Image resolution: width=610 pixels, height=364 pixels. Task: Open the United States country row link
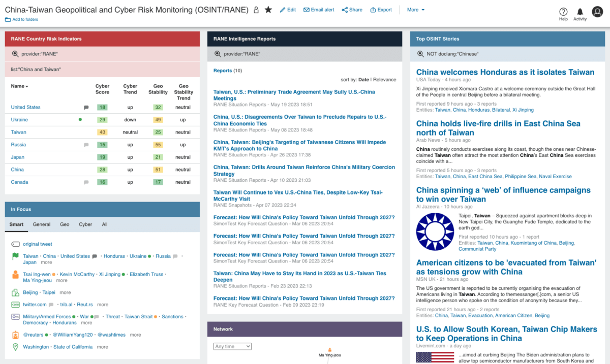coord(25,107)
